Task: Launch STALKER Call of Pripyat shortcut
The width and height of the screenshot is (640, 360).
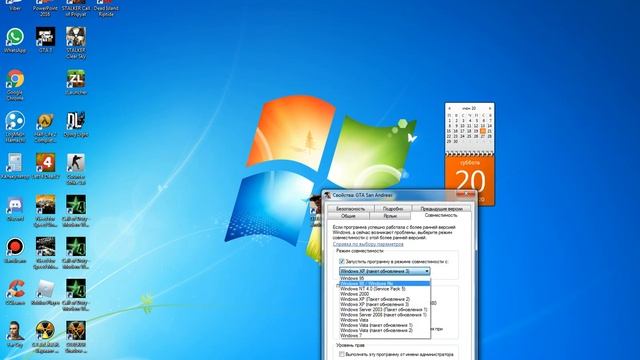Action: click(76, 8)
